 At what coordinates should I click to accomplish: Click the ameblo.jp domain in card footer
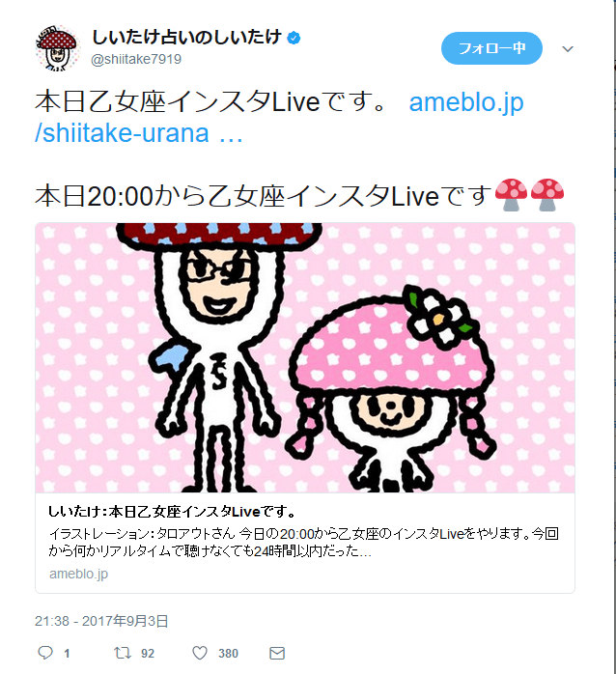[78, 574]
